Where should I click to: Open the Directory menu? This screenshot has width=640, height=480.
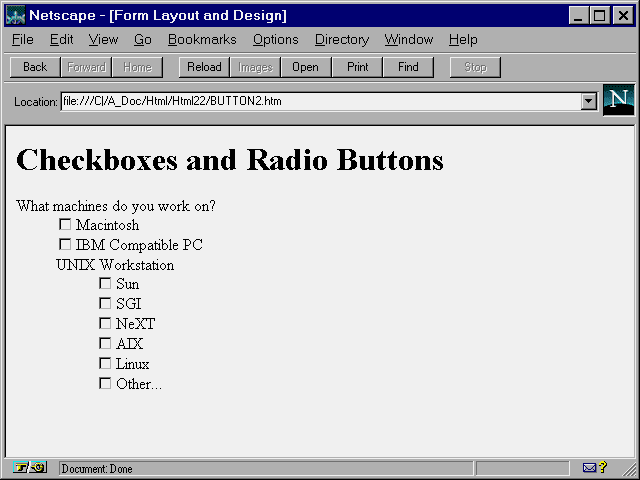[x=341, y=40]
